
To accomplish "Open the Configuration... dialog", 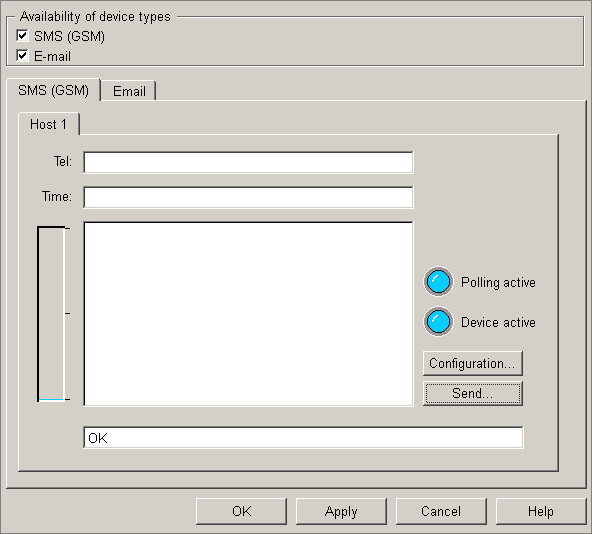I will 473,363.
